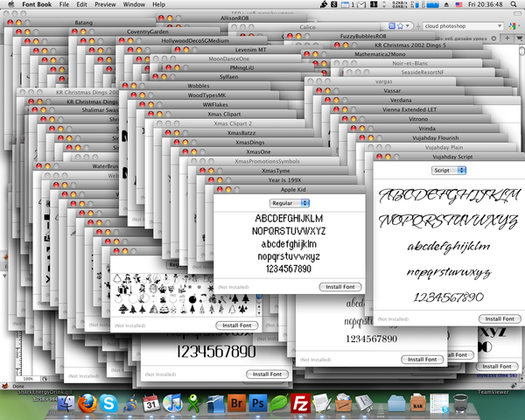This screenshot has width=525, height=420.
Task: Expand the Script style dropdown in Vujahday Script
Action: pos(448,170)
